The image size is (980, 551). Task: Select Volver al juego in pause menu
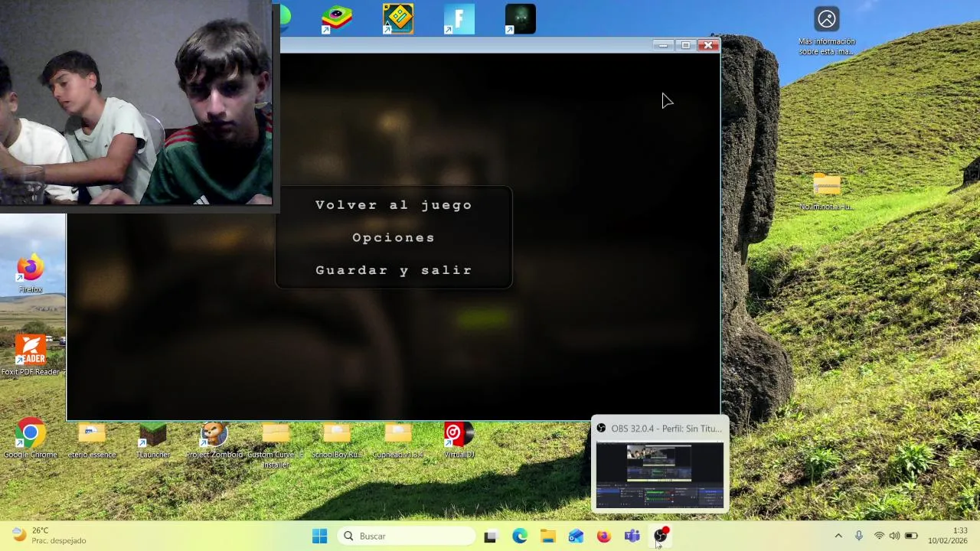click(394, 205)
